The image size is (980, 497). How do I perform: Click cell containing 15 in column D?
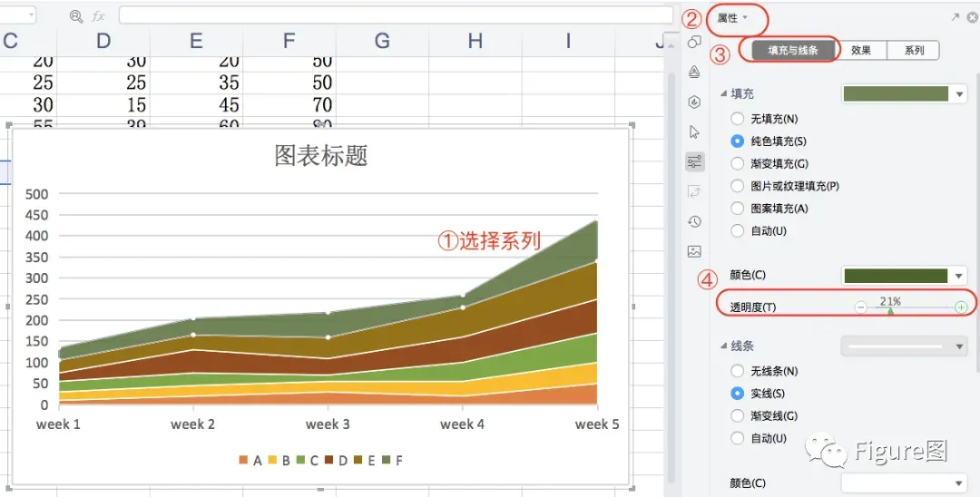pos(103,104)
